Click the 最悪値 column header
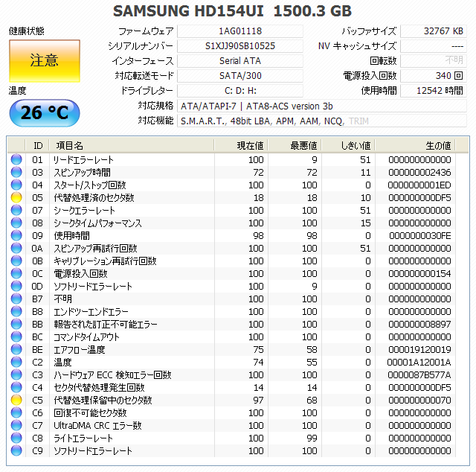 [x=295, y=146]
